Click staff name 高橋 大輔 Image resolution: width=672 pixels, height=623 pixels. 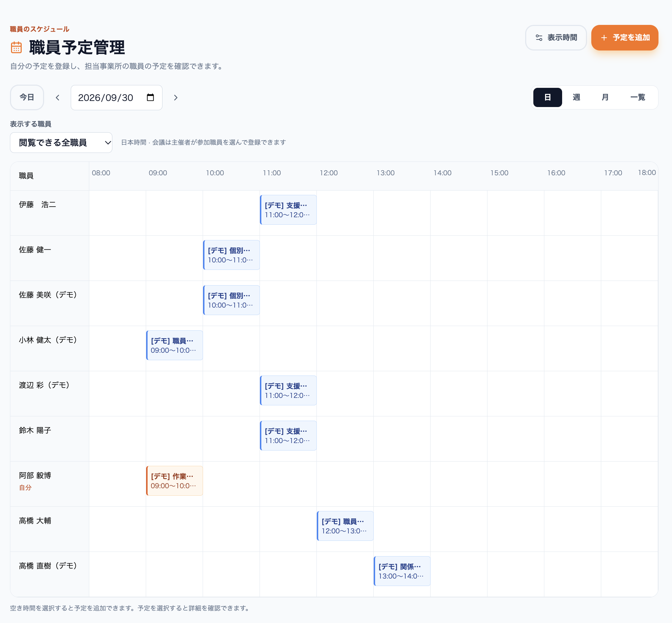(35, 521)
